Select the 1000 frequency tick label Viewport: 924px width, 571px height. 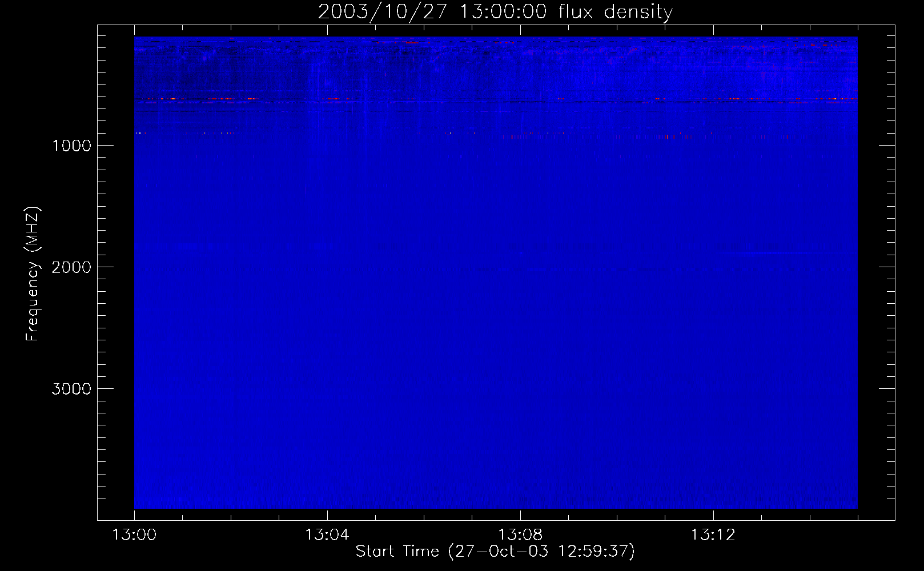point(71,146)
